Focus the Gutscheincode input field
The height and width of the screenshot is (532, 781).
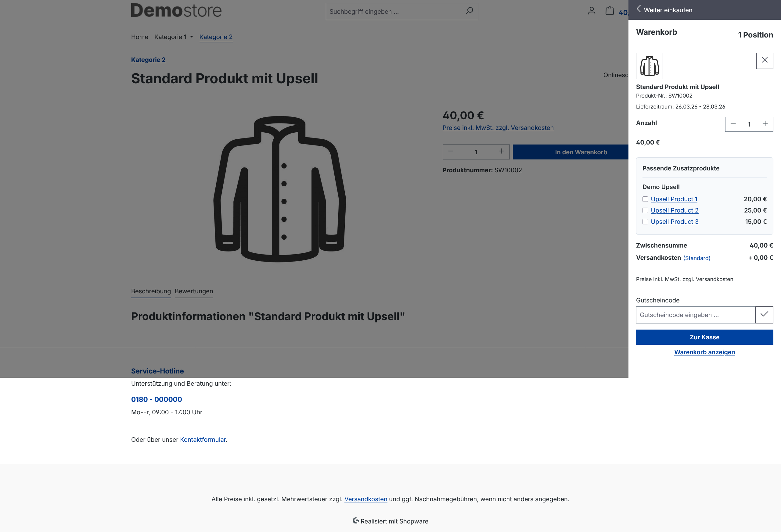click(696, 315)
